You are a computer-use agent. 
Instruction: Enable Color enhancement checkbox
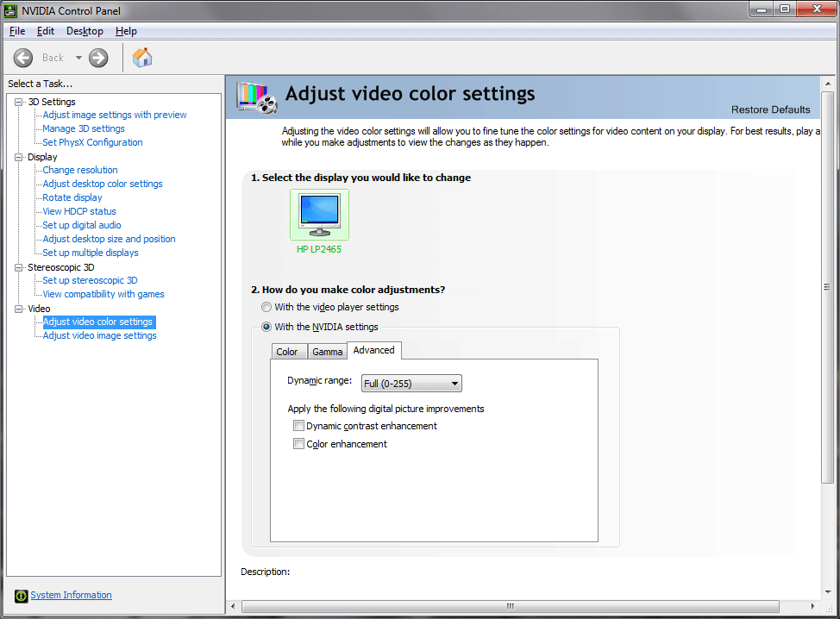coord(298,444)
